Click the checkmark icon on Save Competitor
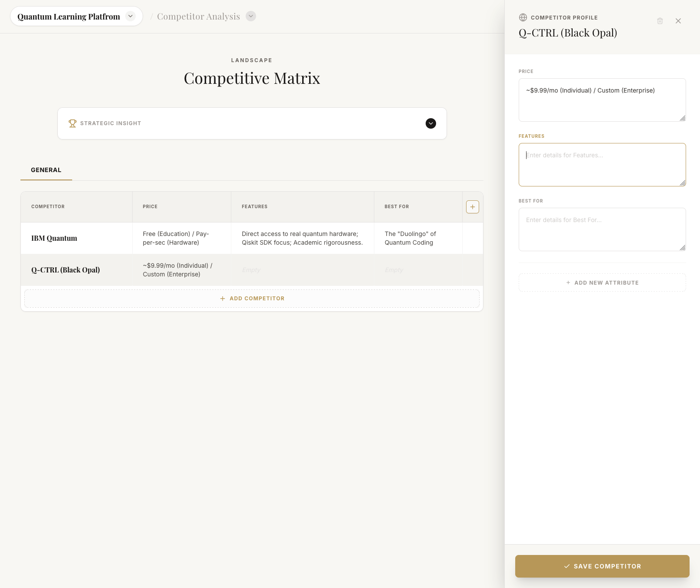700x588 pixels. (567, 566)
